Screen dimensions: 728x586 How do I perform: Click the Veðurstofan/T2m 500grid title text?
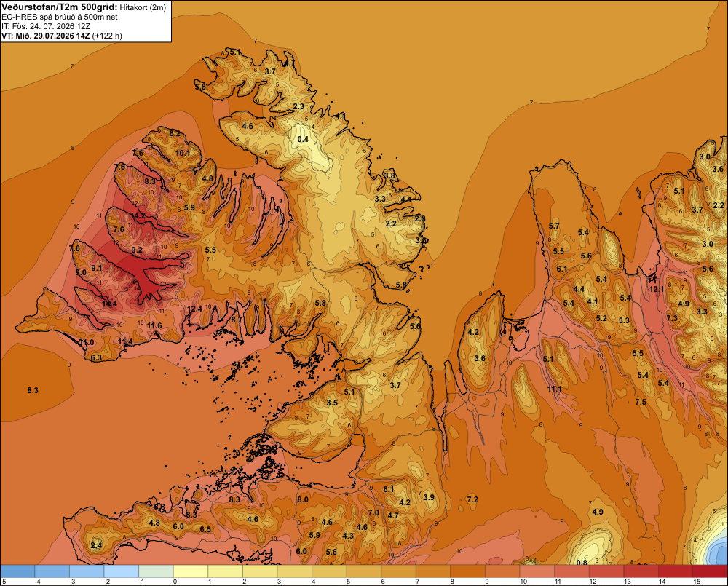59,7
